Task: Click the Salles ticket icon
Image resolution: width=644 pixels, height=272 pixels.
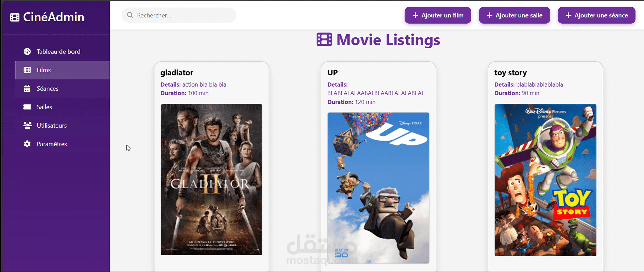Action: [x=27, y=107]
